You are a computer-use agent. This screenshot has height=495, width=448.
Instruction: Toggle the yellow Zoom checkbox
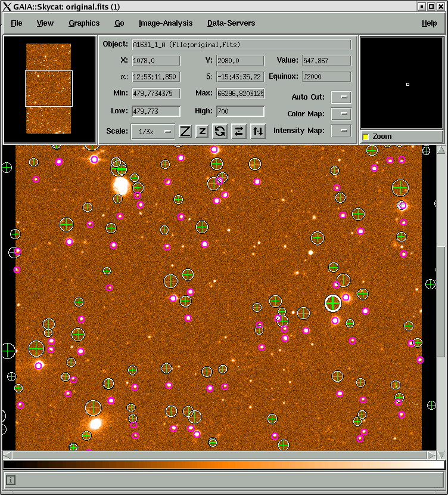pos(366,137)
